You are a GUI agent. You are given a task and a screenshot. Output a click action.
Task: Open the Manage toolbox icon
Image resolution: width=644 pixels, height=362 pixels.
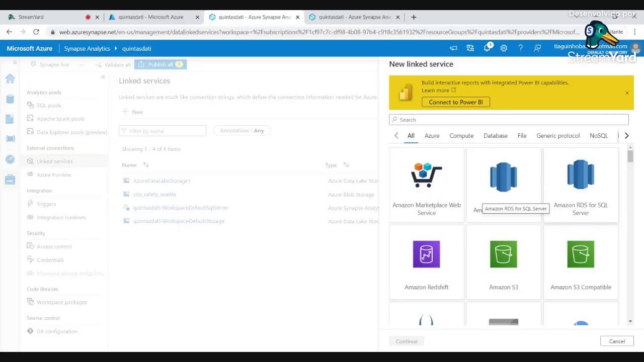tap(10, 179)
